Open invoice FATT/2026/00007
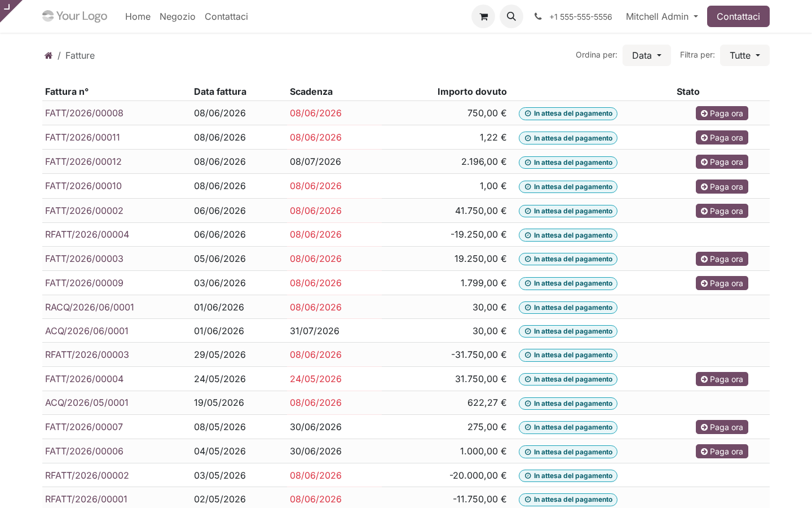Viewport: 812px width, 508px height. pos(84,427)
